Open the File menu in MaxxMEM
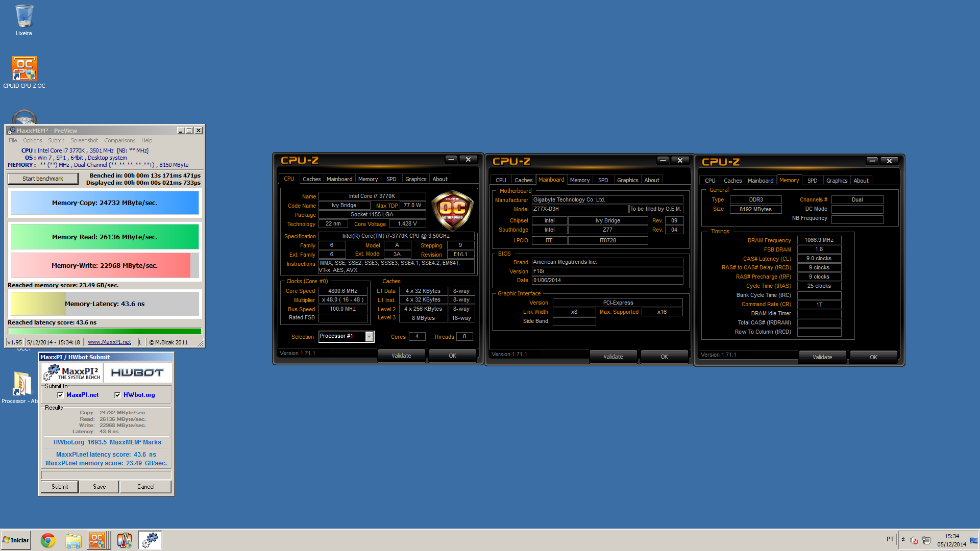The height and width of the screenshot is (551, 980). (x=13, y=140)
